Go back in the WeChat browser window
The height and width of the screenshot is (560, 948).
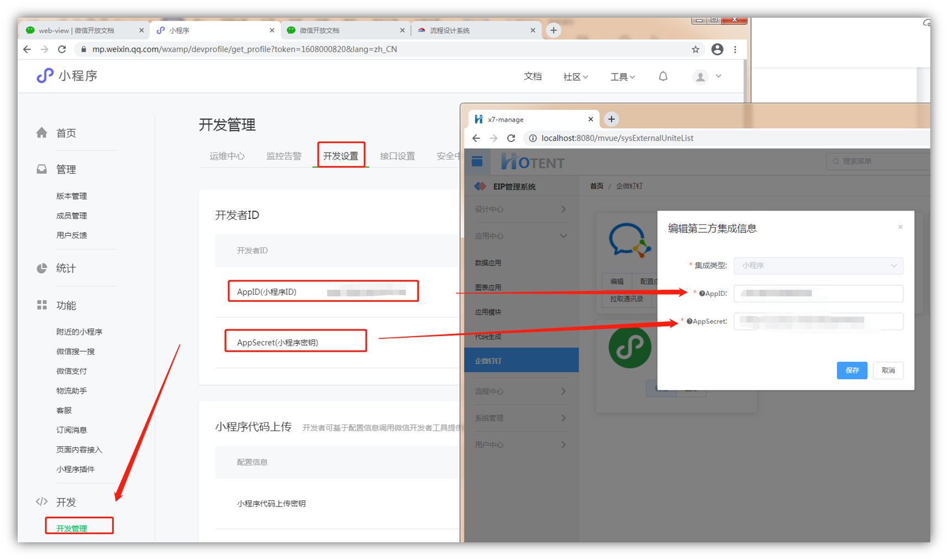coord(27,49)
